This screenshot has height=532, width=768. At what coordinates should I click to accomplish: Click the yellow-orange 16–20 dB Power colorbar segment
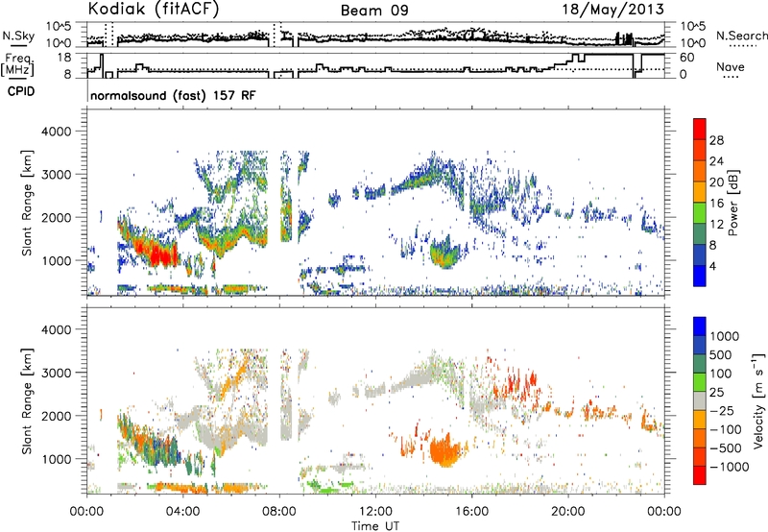700,191
